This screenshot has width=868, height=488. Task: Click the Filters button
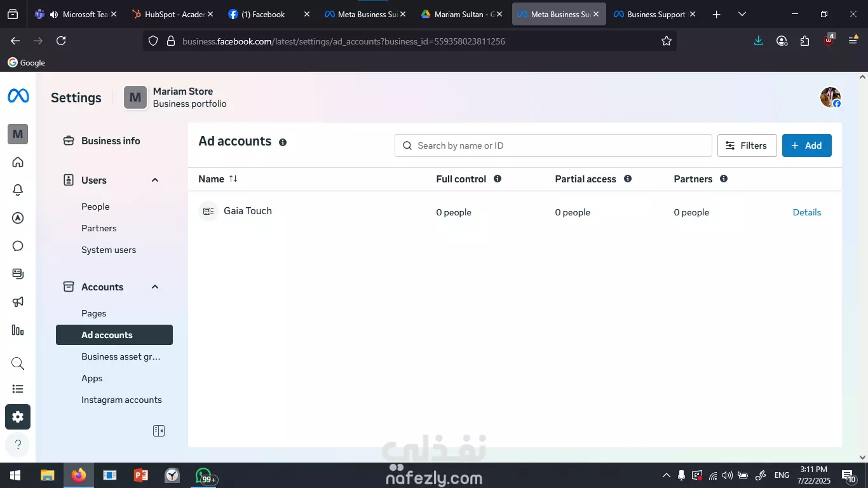click(747, 146)
